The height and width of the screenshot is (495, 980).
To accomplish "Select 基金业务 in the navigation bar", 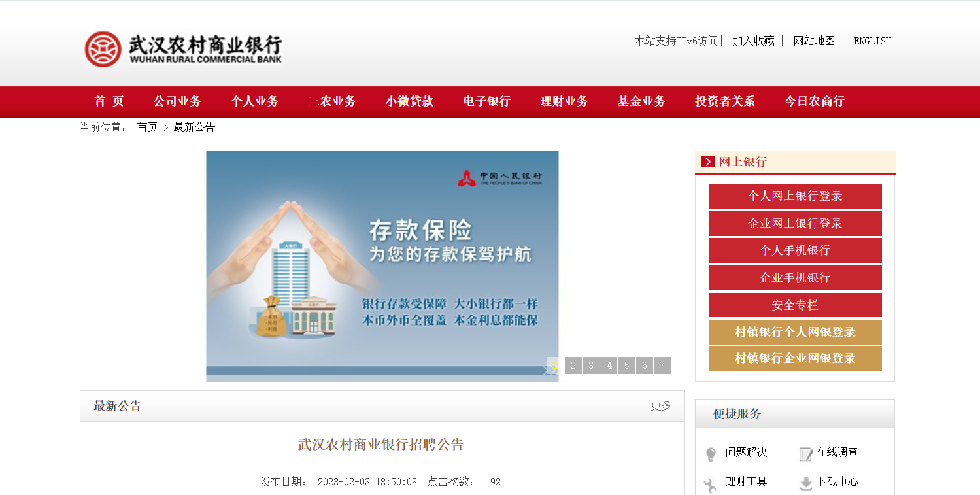I will pyautogui.click(x=641, y=101).
